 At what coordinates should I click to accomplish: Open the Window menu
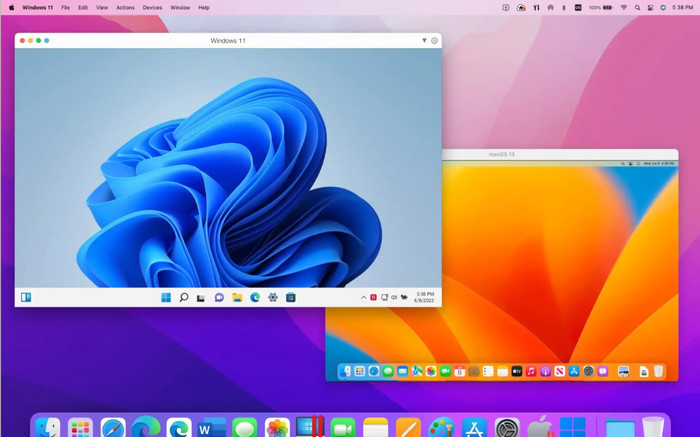180,8
